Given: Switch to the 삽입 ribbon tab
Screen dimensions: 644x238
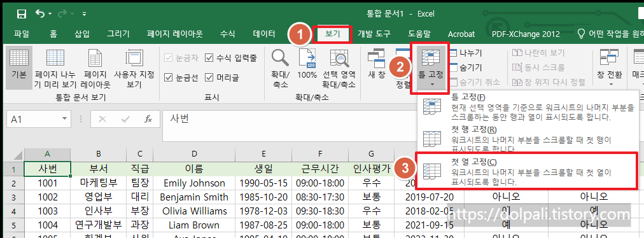Looking at the screenshot, I should (x=82, y=34).
